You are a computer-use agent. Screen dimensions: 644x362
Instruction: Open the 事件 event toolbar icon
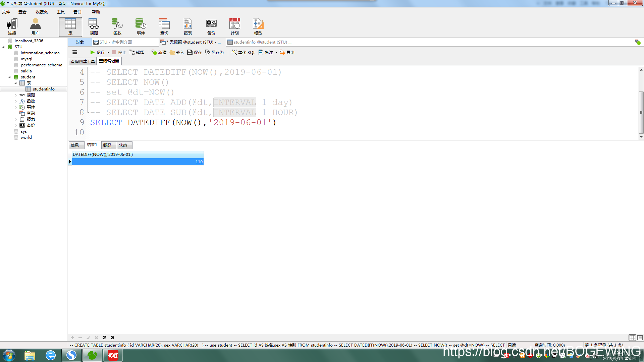tap(141, 27)
